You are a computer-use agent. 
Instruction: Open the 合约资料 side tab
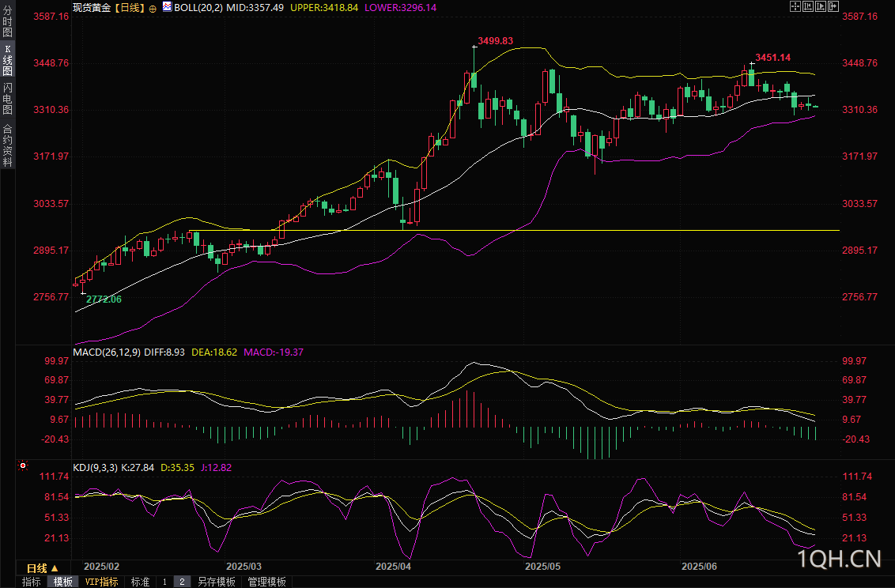tap(7, 145)
